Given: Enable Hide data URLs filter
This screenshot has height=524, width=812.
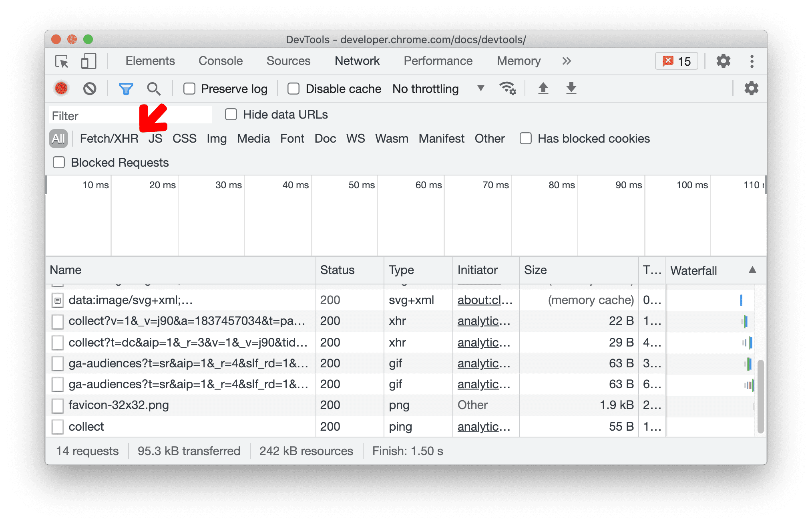Looking at the screenshot, I should 233,115.
